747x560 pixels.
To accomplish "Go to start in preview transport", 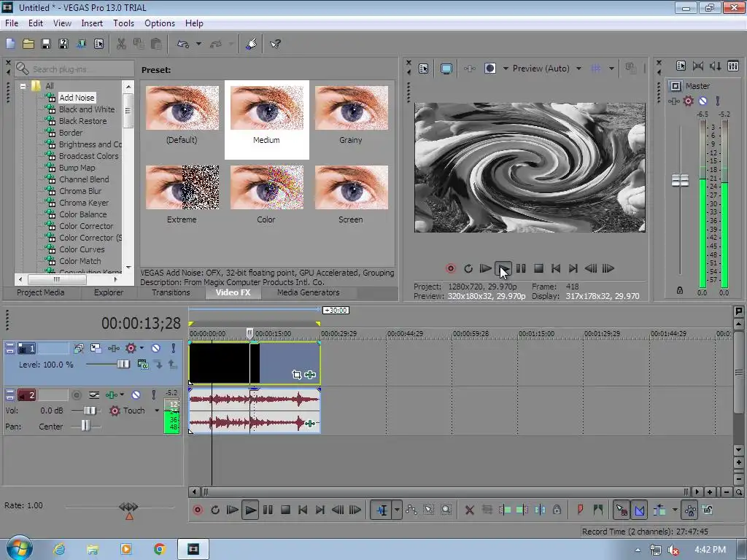I will [x=556, y=268].
